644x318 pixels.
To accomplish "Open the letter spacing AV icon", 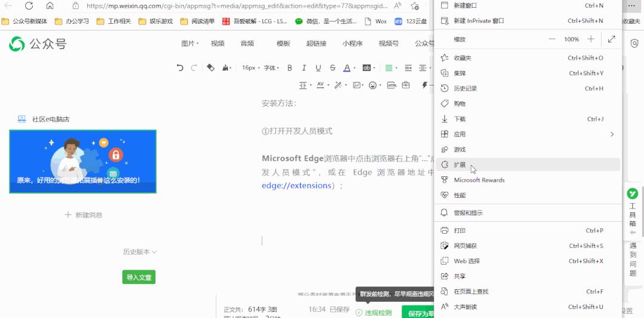I will 321,85.
